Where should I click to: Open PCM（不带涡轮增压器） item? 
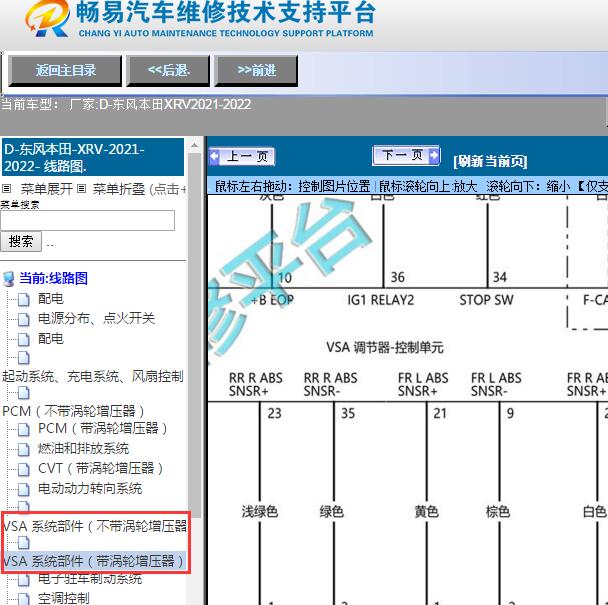pyautogui.click(x=73, y=411)
